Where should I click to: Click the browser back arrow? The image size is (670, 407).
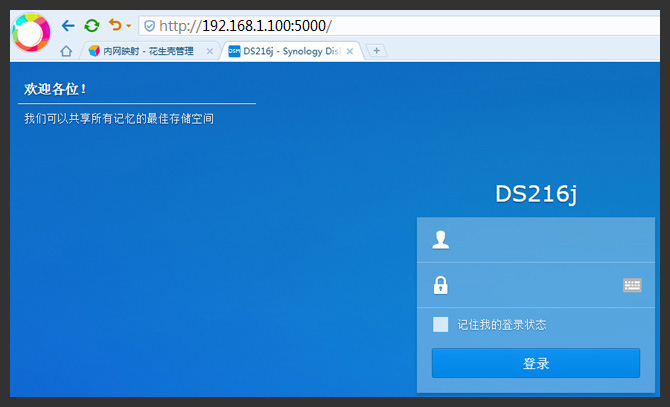(x=68, y=26)
